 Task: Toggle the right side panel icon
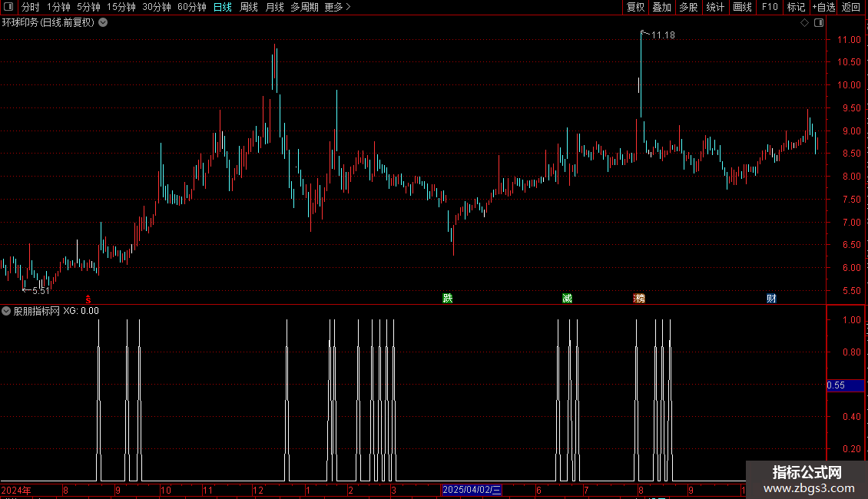pyautogui.click(x=819, y=23)
